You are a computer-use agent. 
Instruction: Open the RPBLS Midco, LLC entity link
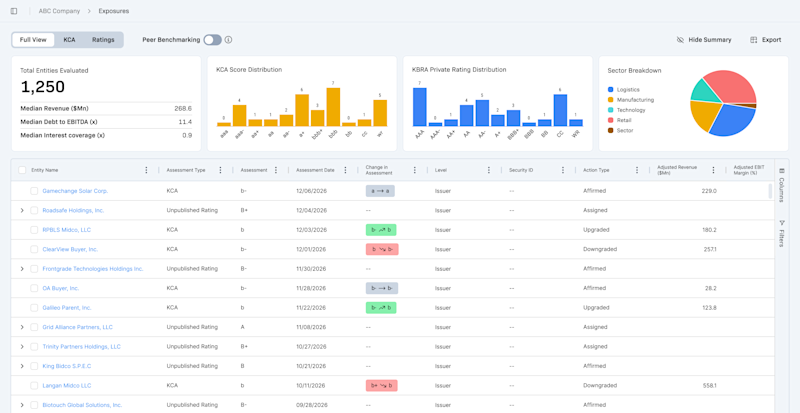point(67,230)
